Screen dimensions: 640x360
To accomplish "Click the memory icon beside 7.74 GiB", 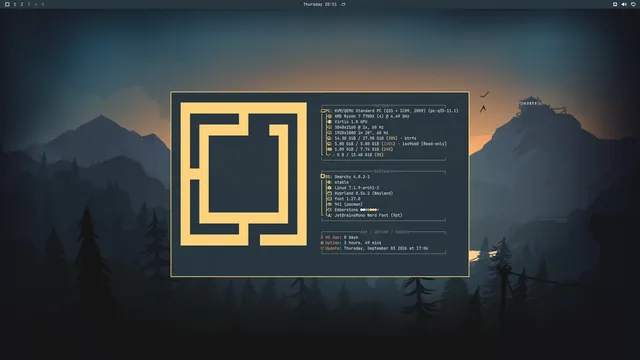I will [329, 149].
